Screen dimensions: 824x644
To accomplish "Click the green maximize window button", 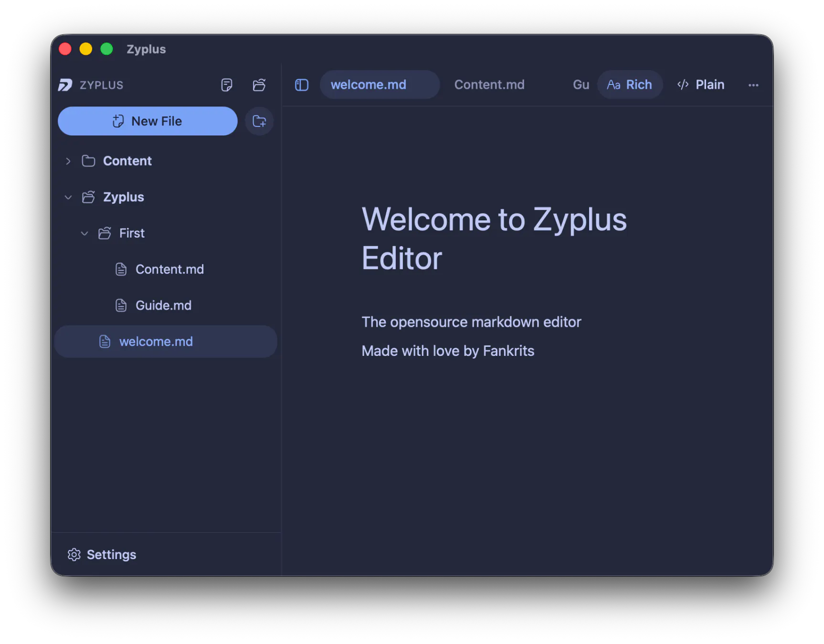I will [x=106, y=49].
